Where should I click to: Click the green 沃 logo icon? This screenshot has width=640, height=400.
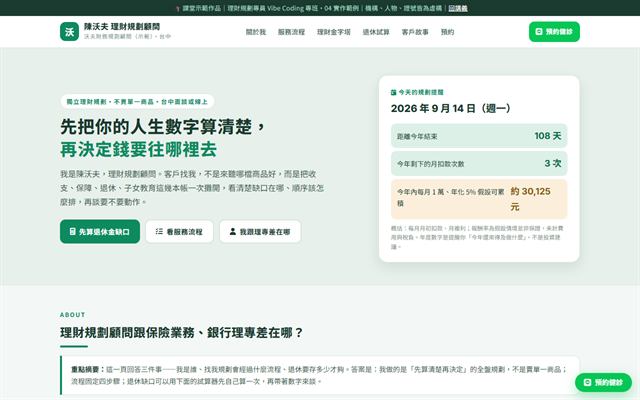pos(69,31)
